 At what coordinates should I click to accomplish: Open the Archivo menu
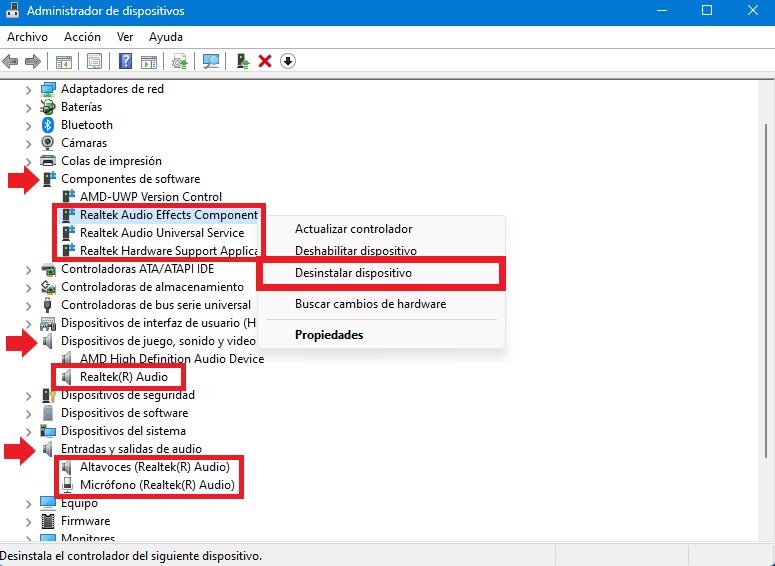28,37
